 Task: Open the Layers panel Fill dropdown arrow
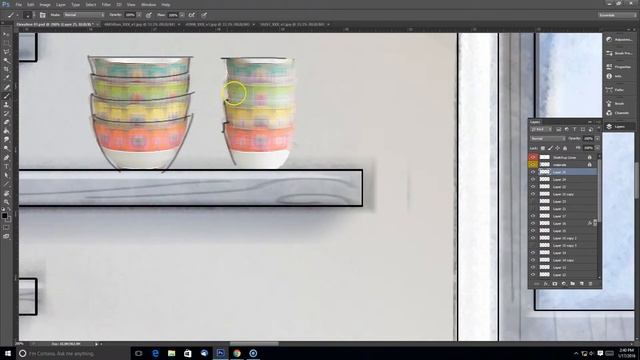[597, 148]
